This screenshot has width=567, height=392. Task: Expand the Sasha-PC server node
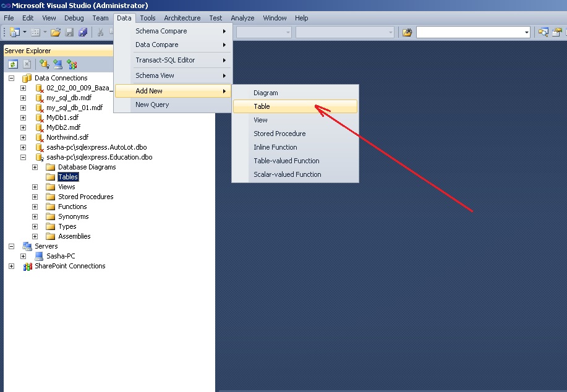tap(23, 256)
